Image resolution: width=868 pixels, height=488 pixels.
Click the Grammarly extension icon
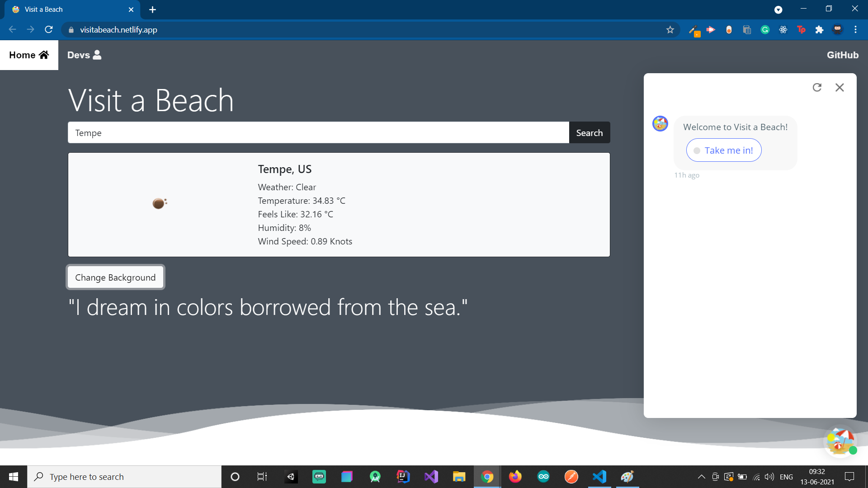tap(765, 30)
